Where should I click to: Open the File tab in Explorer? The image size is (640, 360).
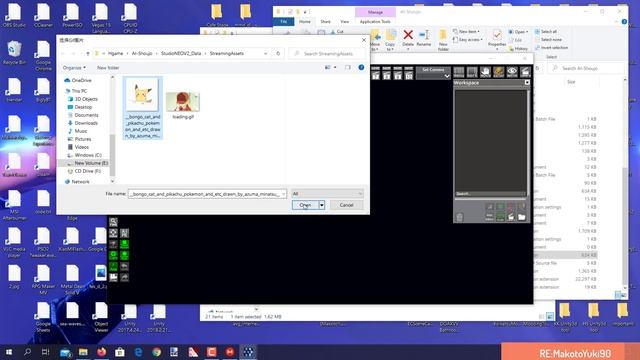click(284, 21)
